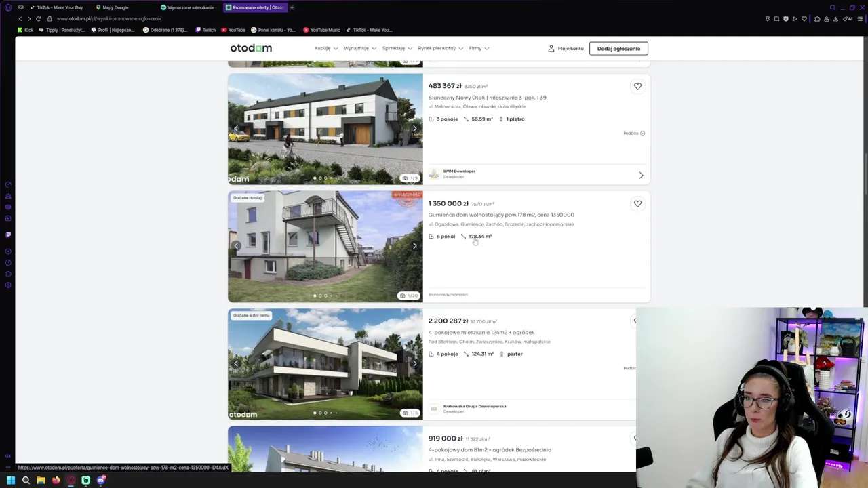Go back in browser history
The width and height of the screenshot is (868, 488).
click(x=20, y=19)
